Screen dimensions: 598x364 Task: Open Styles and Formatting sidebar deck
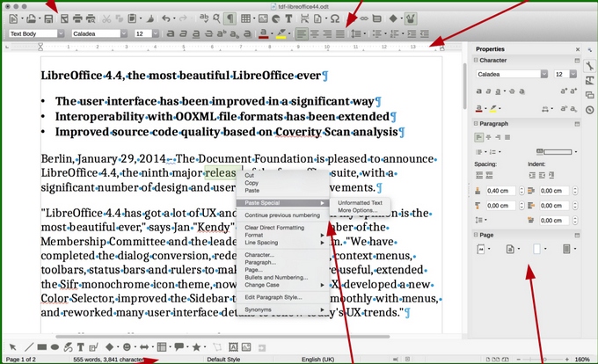589,80
